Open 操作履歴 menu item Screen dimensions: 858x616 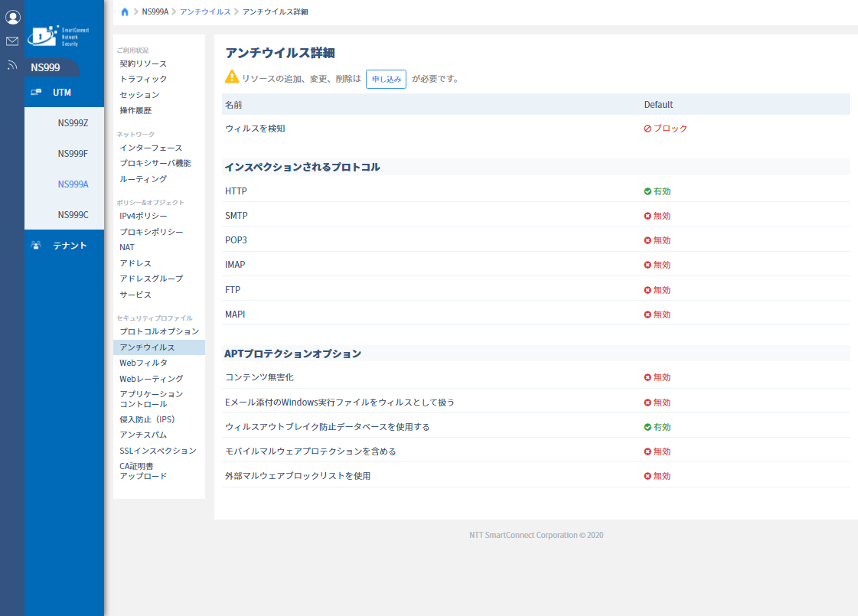pyautogui.click(x=135, y=110)
